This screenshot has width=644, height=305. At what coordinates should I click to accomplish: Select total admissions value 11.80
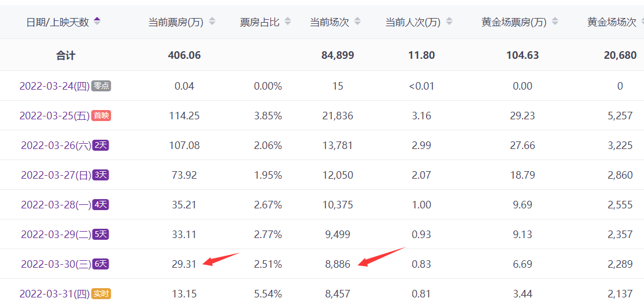[x=421, y=55]
